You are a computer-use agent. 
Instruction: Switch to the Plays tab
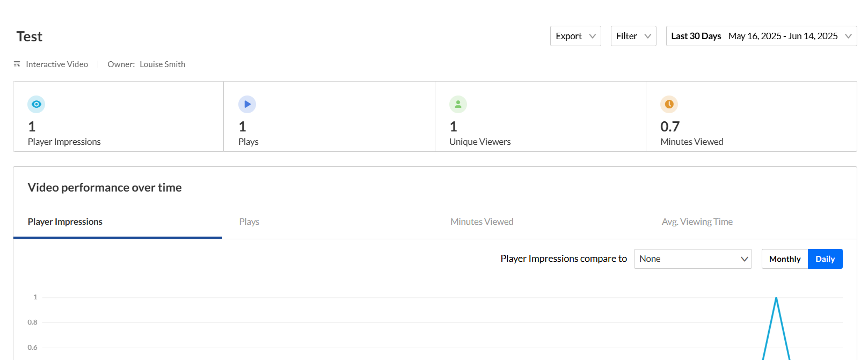249,222
